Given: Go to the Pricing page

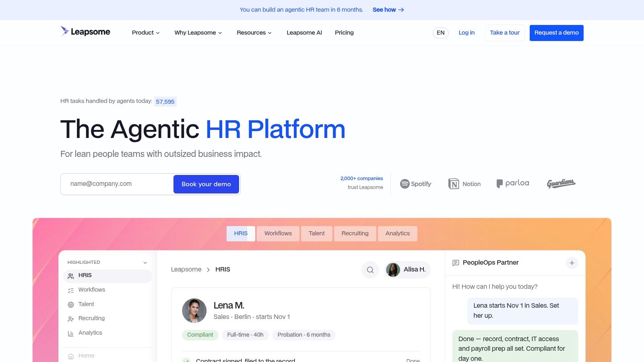Looking at the screenshot, I should [x=344, y=33].
